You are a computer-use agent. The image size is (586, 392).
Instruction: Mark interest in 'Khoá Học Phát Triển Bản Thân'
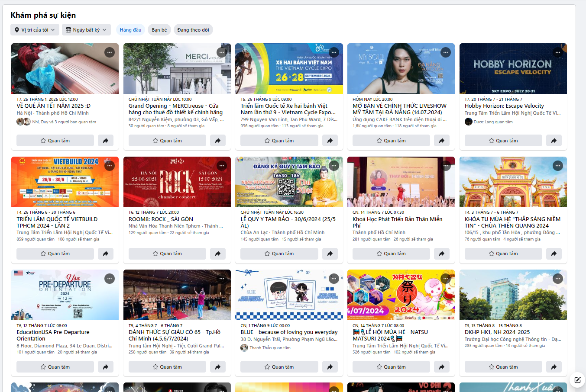pyautogui.click(x=391, y=254)
